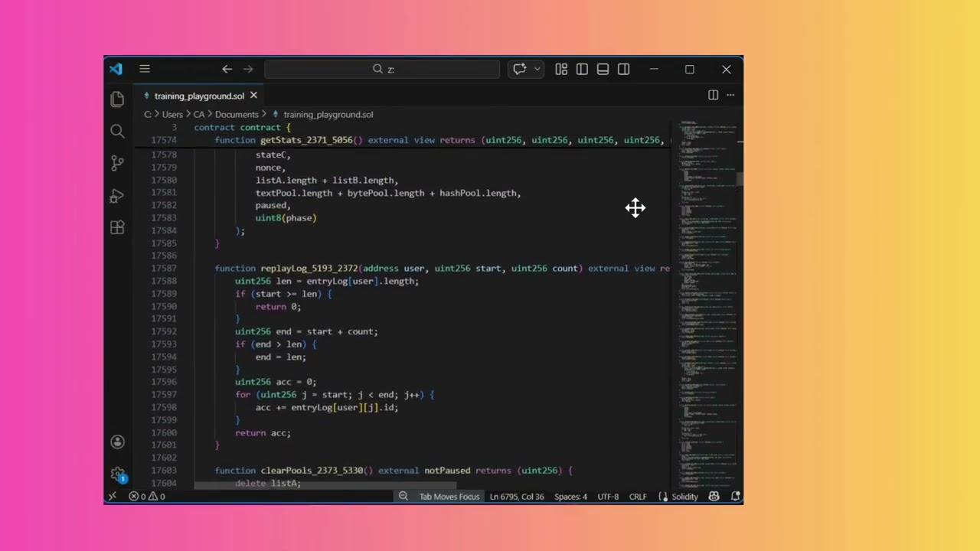
Task: Split the editor to the right
Action: coord(713,95)
